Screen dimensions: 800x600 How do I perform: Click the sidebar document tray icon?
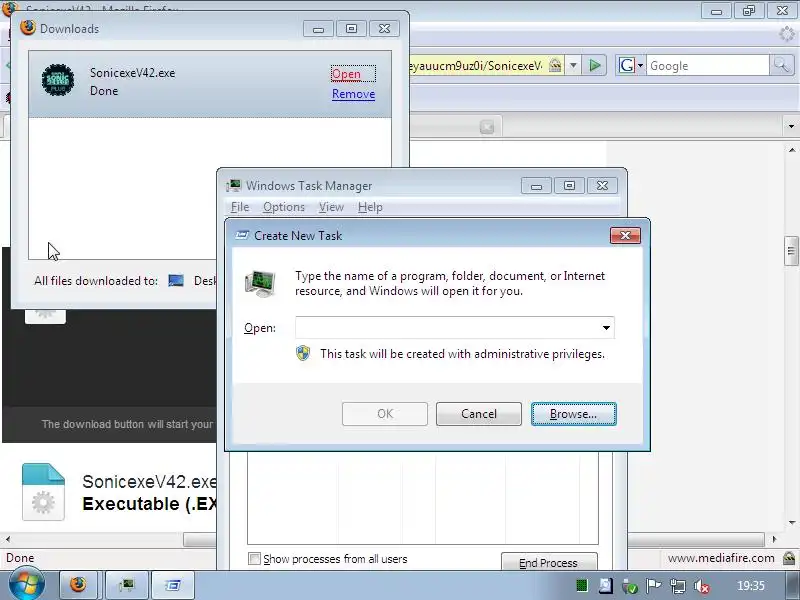[606, 586]
